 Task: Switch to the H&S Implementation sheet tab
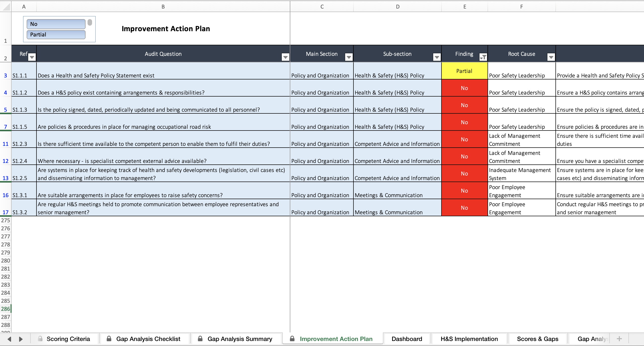[469, 339]
